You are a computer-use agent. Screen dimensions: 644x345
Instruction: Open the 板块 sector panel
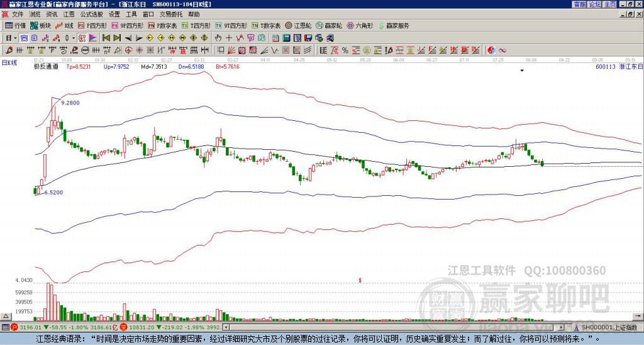click(40, 25)
